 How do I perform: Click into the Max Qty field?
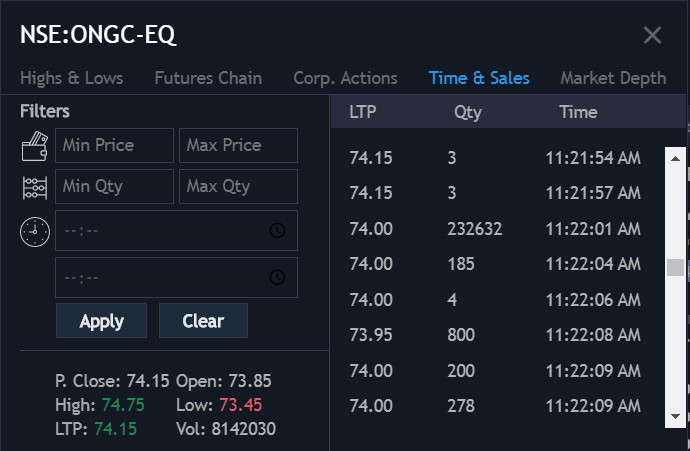(239, 187)
